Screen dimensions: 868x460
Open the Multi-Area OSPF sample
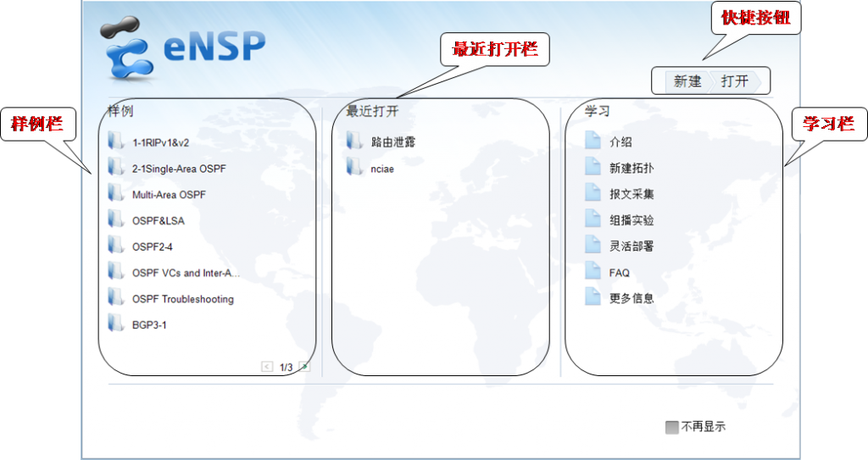169,195
